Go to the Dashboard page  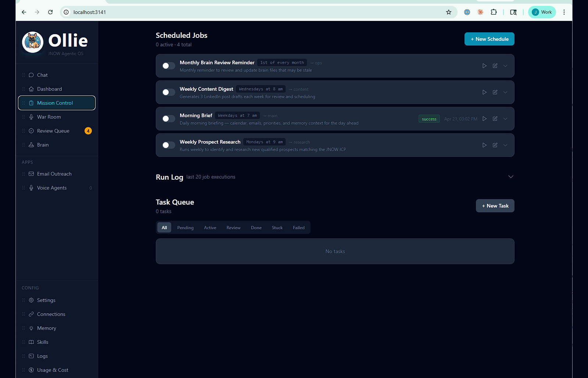(57, 89)
